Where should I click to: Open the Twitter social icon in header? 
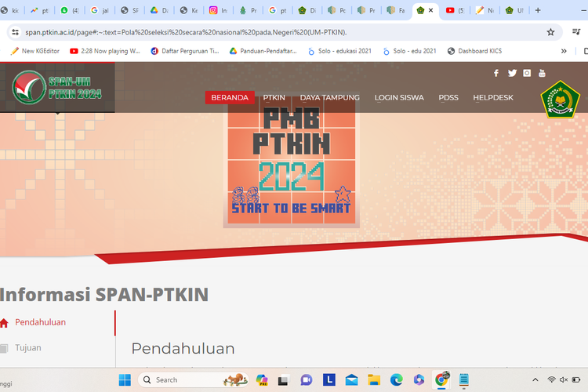[x=512, y=73]
